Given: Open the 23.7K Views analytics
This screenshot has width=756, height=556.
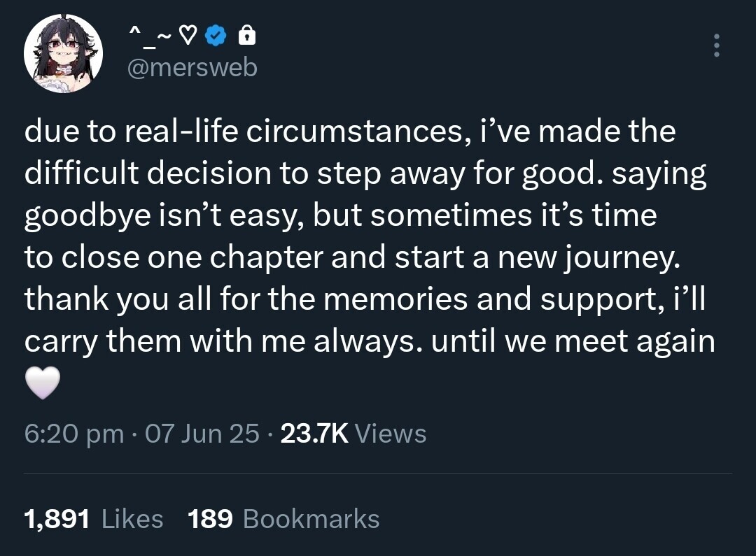Looking at the screenshot, I should pyautogui.click(x=314, y=434).
